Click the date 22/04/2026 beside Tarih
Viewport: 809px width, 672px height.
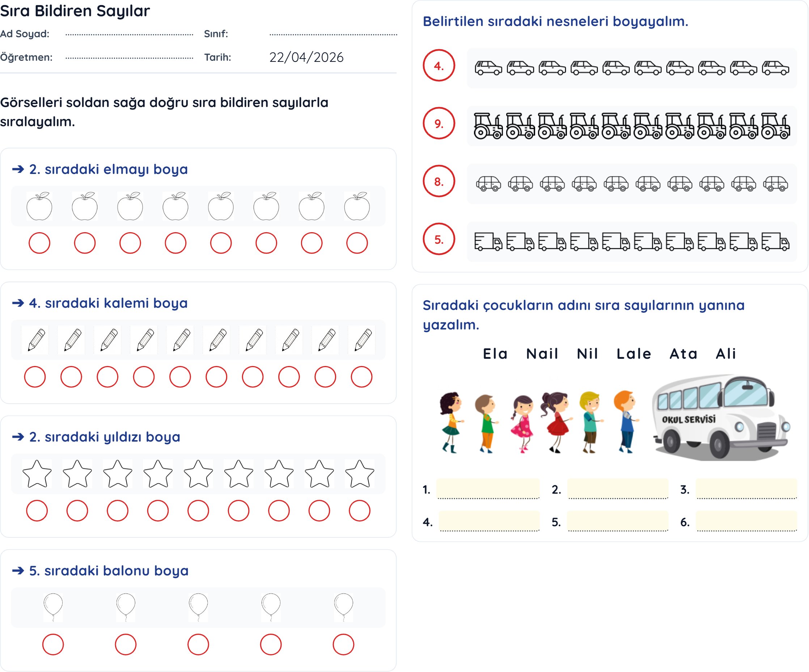[306, 58]
